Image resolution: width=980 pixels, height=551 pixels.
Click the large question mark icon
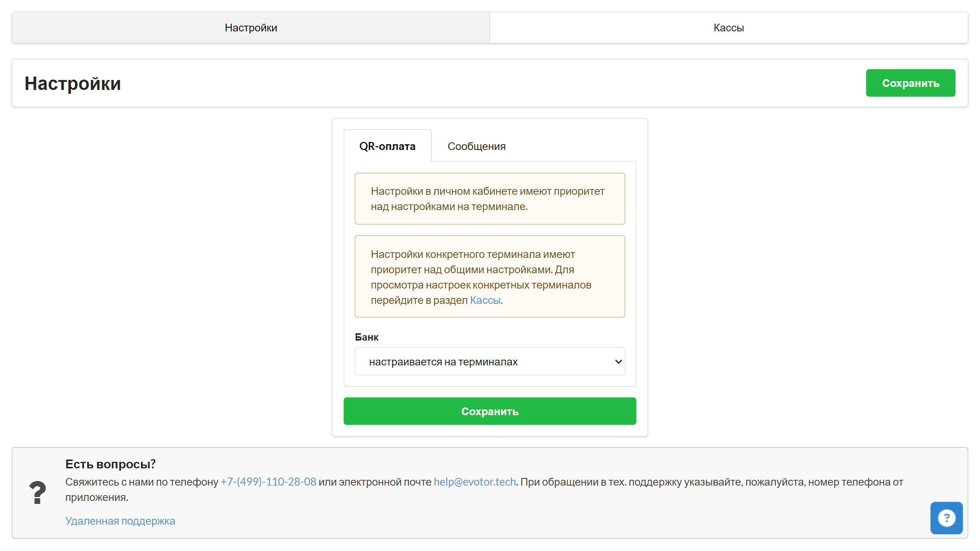[x=38, y=492]
